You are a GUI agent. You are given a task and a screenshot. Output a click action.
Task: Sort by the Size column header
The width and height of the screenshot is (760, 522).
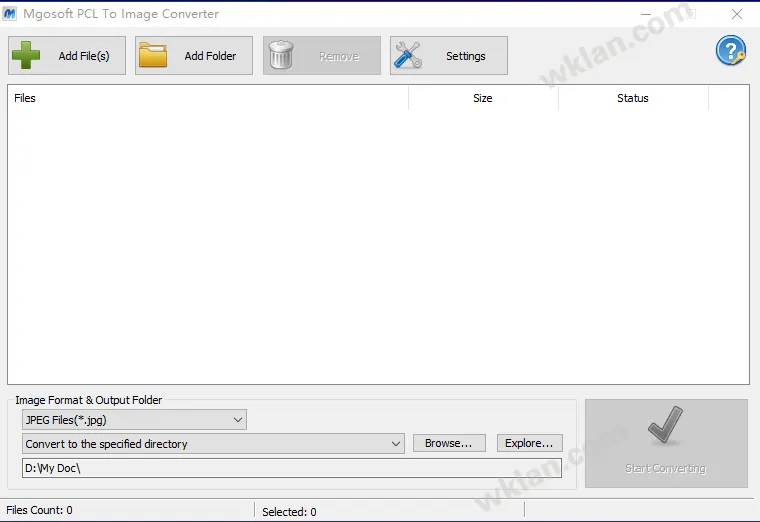pos(483,98)
